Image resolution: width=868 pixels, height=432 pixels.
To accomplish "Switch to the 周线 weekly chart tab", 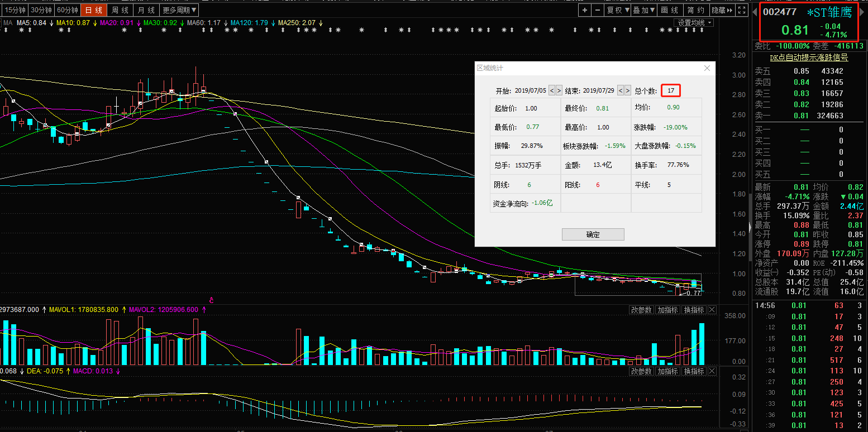I will coord(120,10).
